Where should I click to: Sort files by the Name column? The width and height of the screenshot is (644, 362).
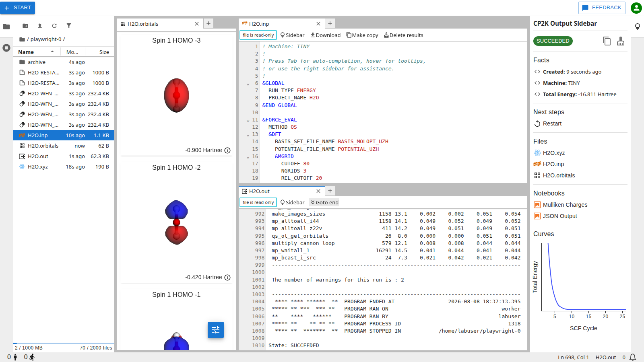36,52
